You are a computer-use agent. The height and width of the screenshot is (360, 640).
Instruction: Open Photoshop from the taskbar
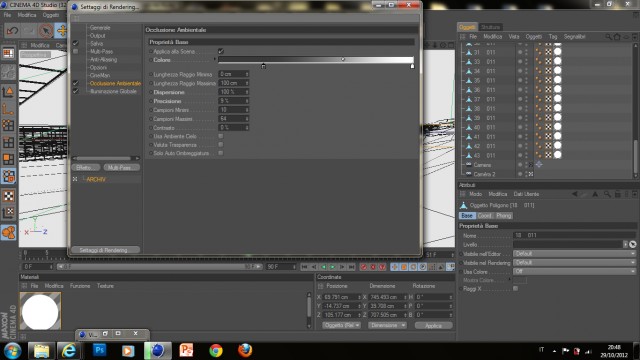coord(99,351)
